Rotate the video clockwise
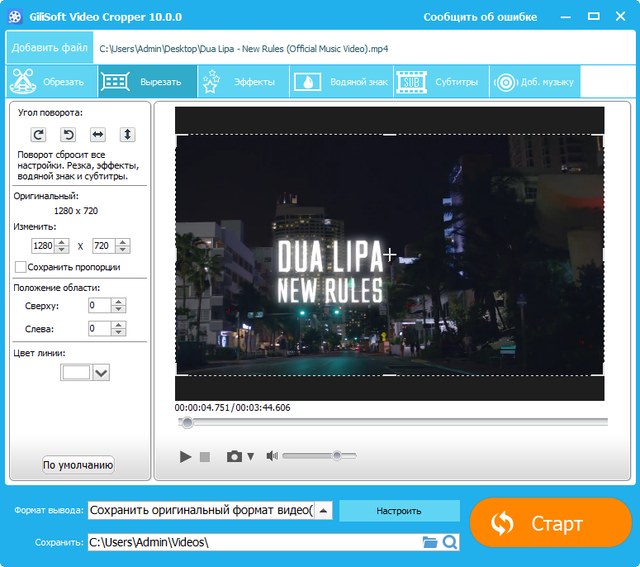The height and width of the screenshot is (567, 640). point(38,134)
